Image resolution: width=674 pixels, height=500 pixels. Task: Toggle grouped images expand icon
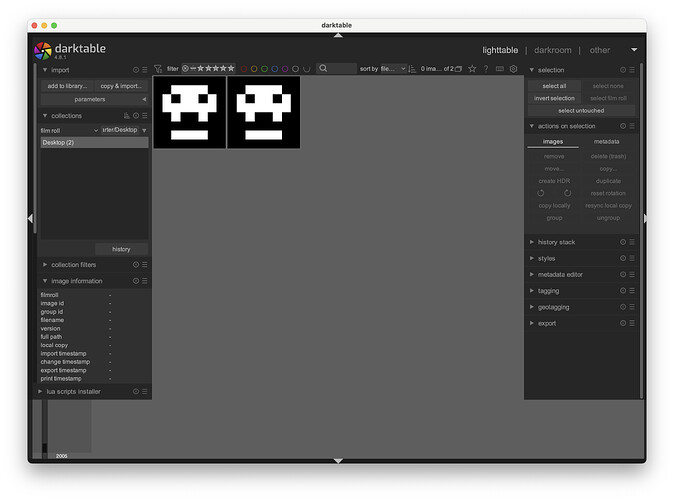coord(459,69)
